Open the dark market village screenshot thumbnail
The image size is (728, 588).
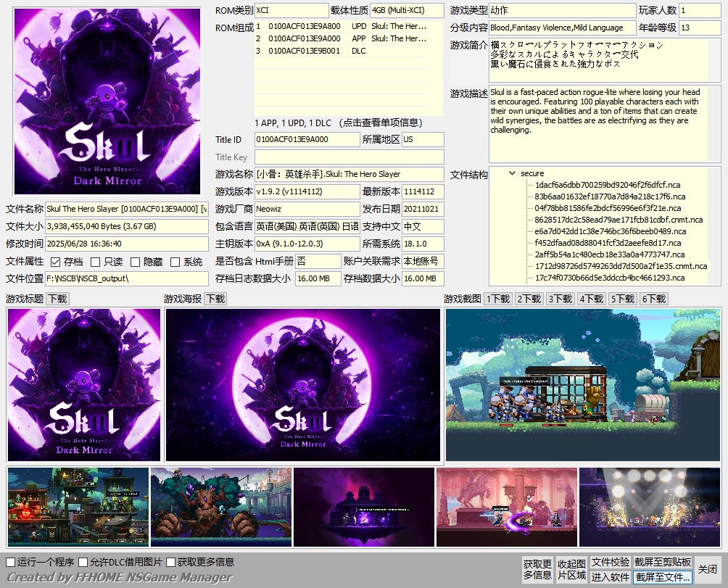(x=78, y=507)
